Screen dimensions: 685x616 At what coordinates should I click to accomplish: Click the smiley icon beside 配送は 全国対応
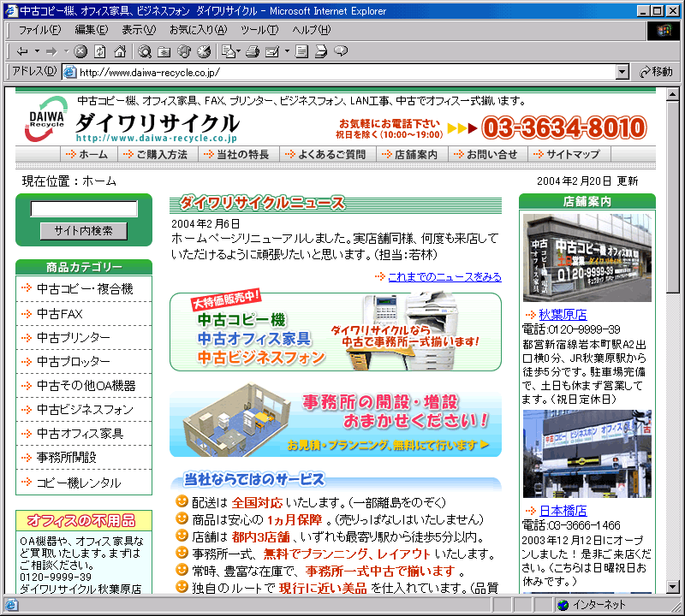pyautogui.click(x=182, y=501)
